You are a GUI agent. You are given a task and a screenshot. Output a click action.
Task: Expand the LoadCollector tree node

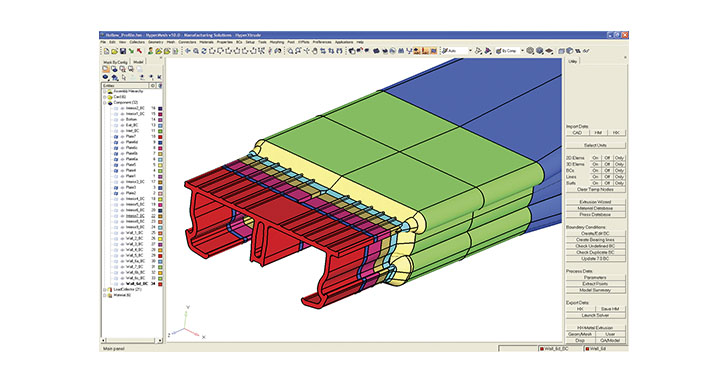pyautogui.click(x=105, y=289)
